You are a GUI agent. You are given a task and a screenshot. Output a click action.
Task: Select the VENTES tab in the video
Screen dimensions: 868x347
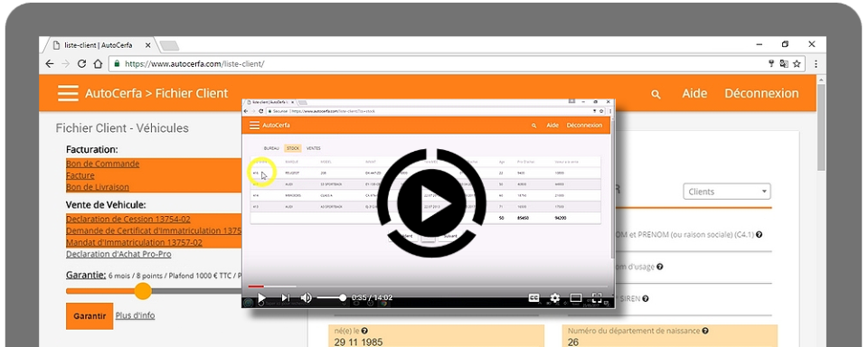click(314, 148)
